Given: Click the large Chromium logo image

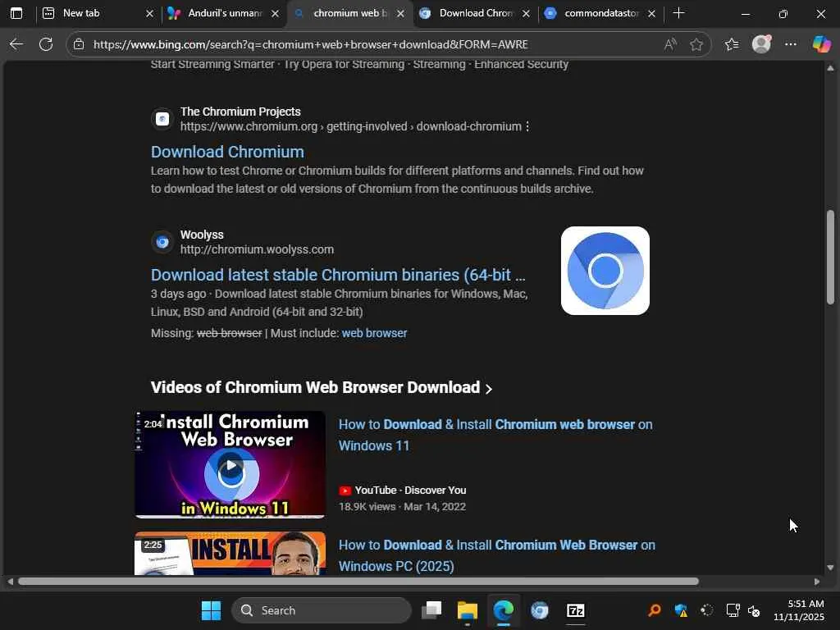Looking at the screenshot, I should [605, 271].
